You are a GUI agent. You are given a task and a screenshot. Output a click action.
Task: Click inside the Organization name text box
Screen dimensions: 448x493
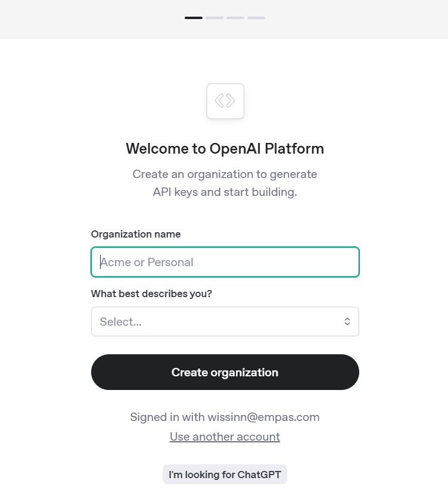pyautogui.click(x=225, y=262)
